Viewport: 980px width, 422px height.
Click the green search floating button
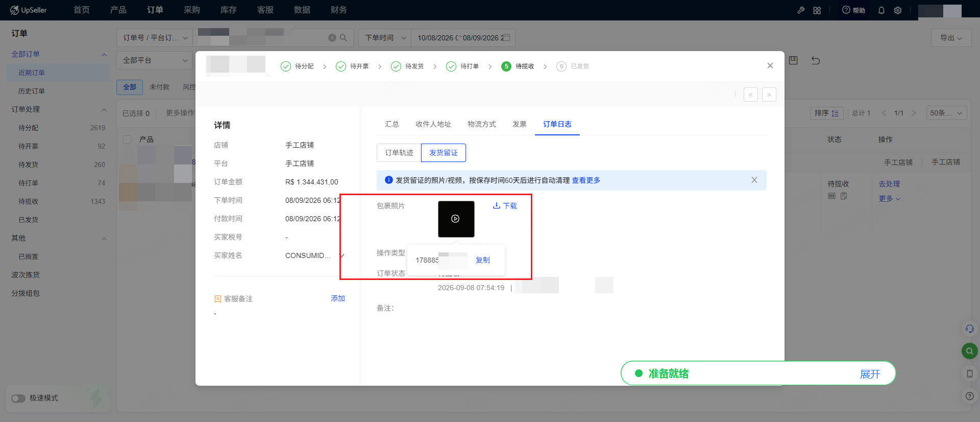[x=970, y=351]
